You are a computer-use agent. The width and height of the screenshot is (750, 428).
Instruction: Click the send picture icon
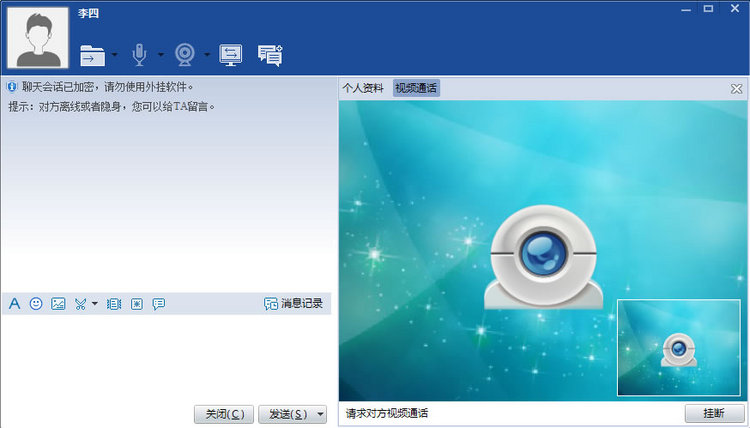[58, 304]
